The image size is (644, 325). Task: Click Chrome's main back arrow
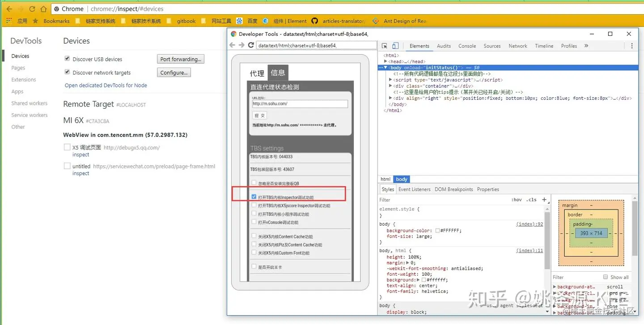pyautogui.click(x=9, y=9)
